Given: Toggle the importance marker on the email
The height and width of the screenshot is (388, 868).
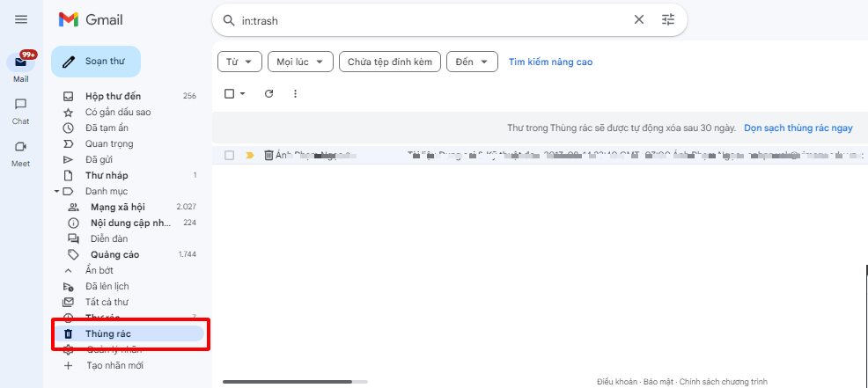Looking at the screenshot, I should tap(249, 155).
